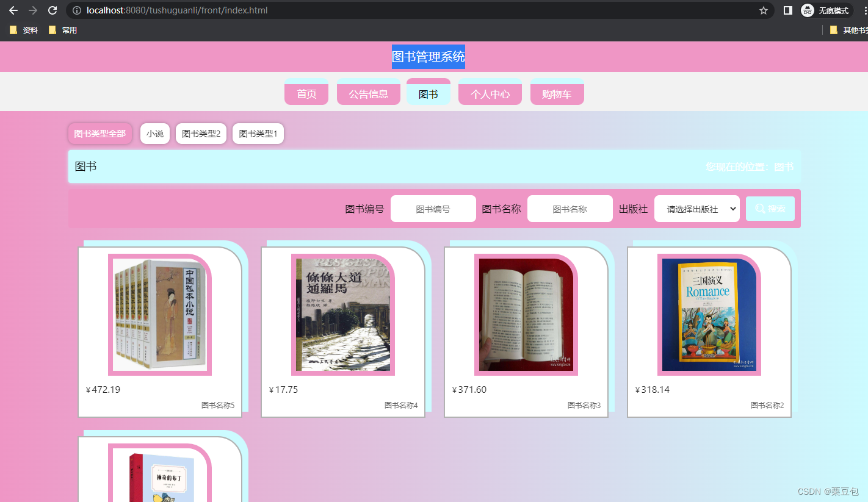Open the open-book photo thumbnail
Viewport: 868px width, 502px height.
point(526,315)
